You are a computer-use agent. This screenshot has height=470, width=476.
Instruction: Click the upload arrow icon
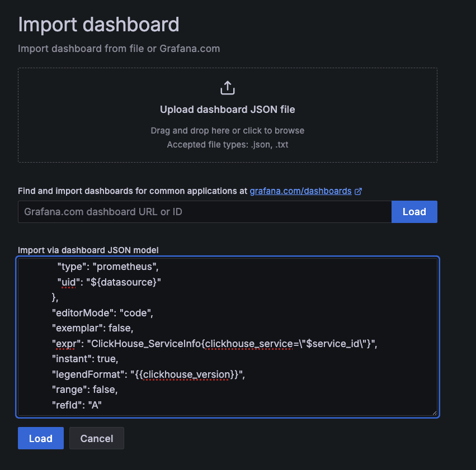227,88
